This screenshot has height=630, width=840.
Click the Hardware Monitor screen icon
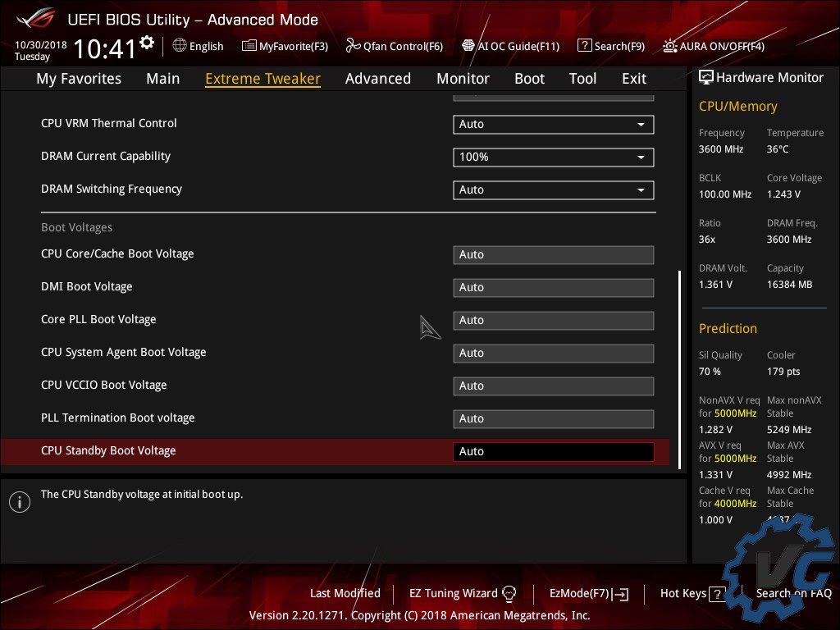[706, 77]
